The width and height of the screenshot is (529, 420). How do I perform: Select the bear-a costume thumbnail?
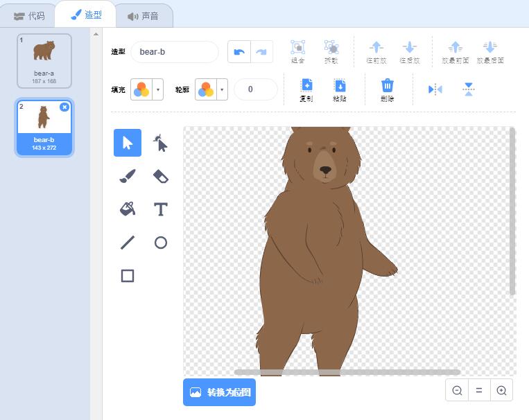pos(44,61)
